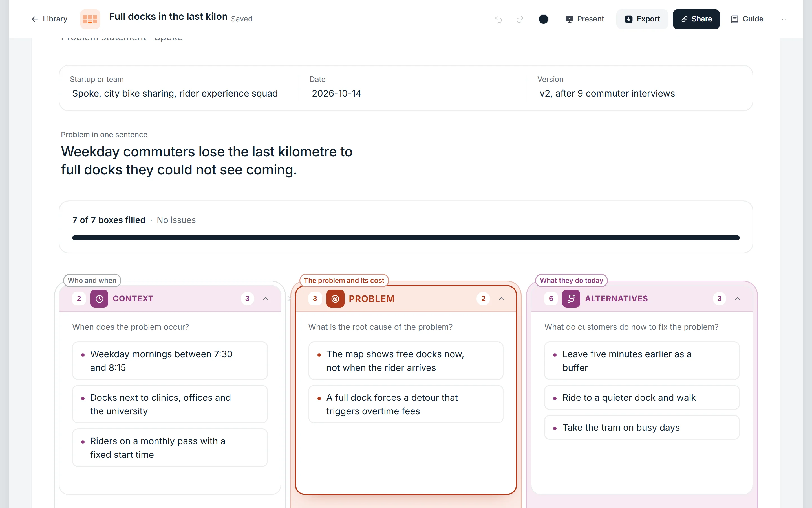The image size is (812, 508).
Task: Click the problem sentence heading
Action: point(207,161)
